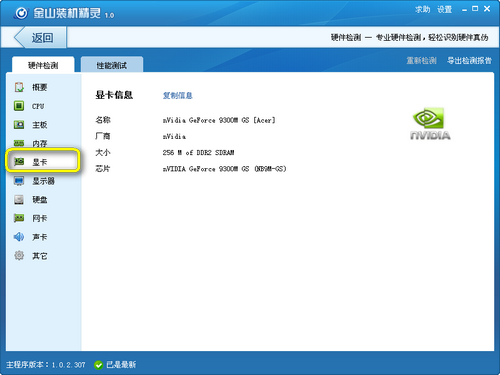Select the 硬盘 hard disk icon

coord(19,200)
